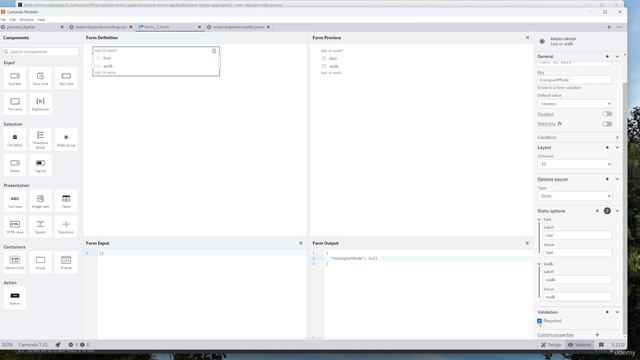Collapse the Static options section
Viewport: 640px width, 360px height.
617,211
